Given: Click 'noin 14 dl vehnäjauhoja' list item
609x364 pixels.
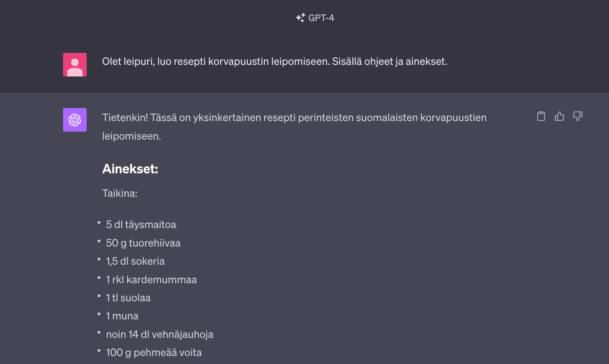Looking at the screenshot, I should click(159, 334).
